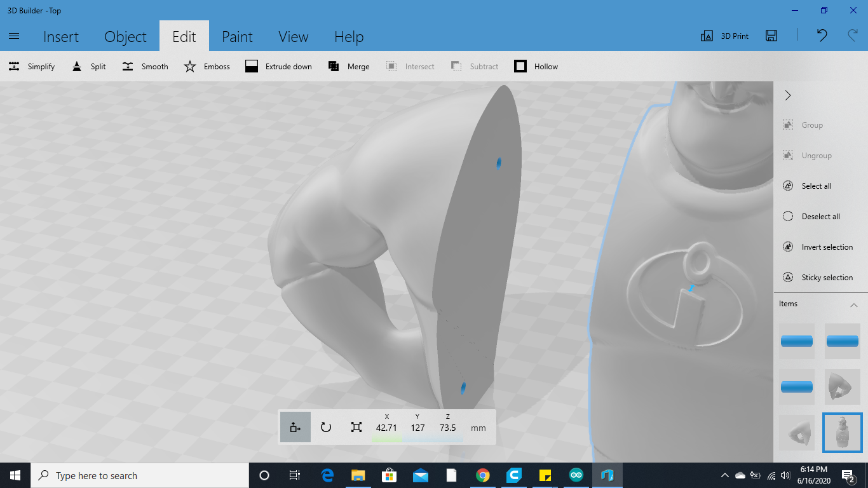868x488 pixels.
Task: Apply the Smooth tool
Action: tap(145, 66)
